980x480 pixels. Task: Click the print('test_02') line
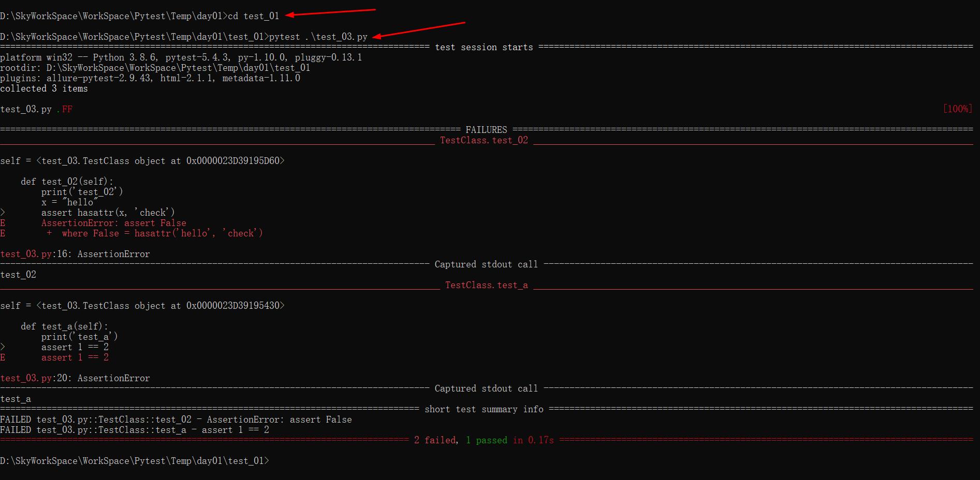[82, 192]
